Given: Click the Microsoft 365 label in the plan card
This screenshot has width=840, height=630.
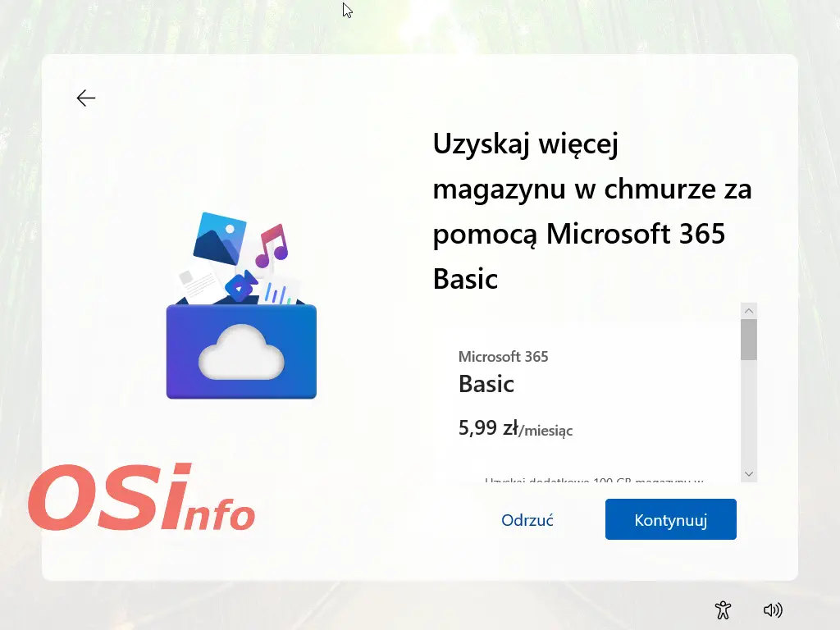Looking at the screenshot, I should coord(503,356).
